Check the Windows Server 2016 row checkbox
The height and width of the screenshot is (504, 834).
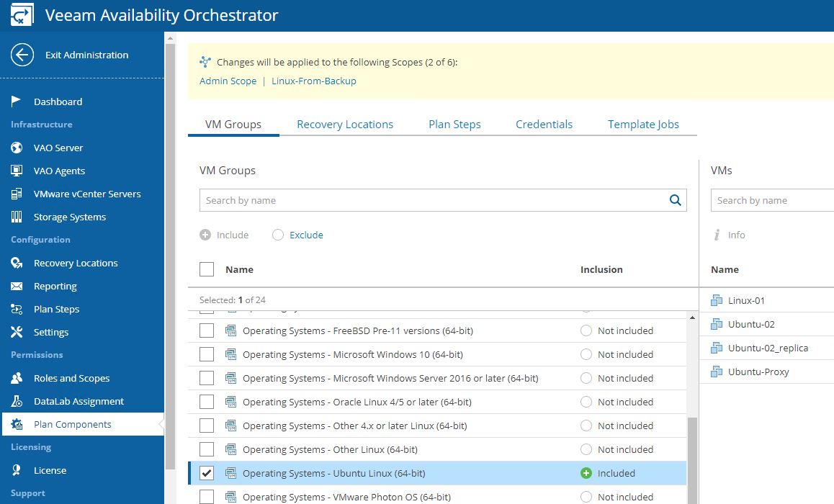(207, 378)
